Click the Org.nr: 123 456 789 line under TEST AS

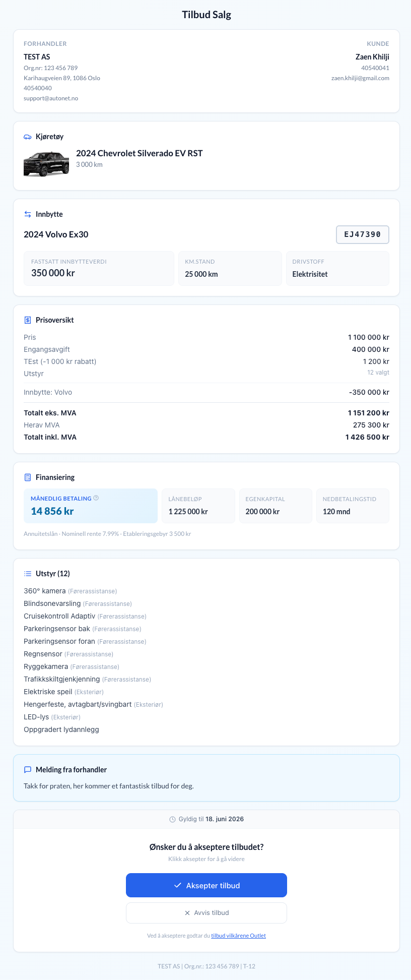[x=51, y=68]
